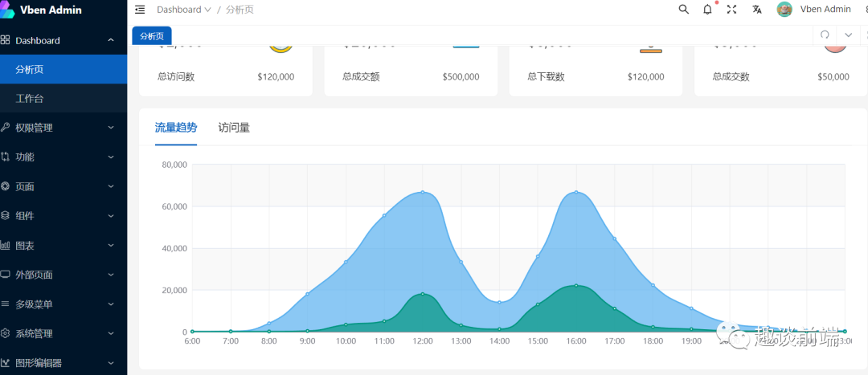Click the 14:00 blue valley data point

point(499,302)
